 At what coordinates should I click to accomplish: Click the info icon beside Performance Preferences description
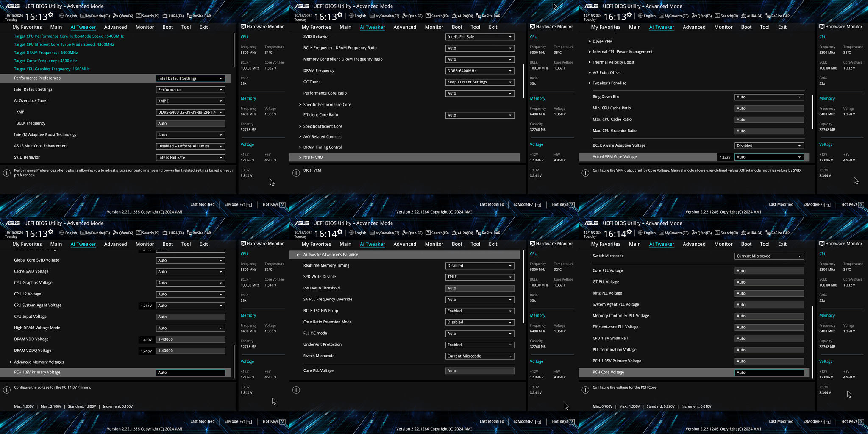(7, 173)
